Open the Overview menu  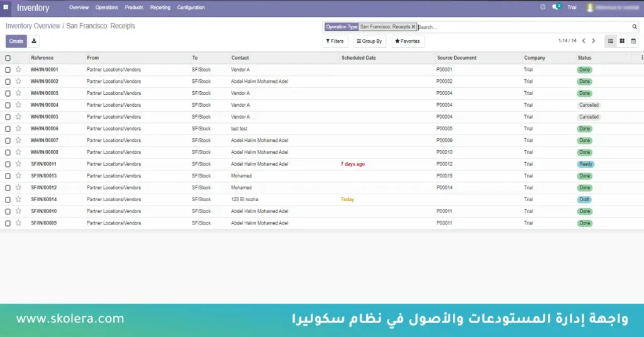pos(79,8)
